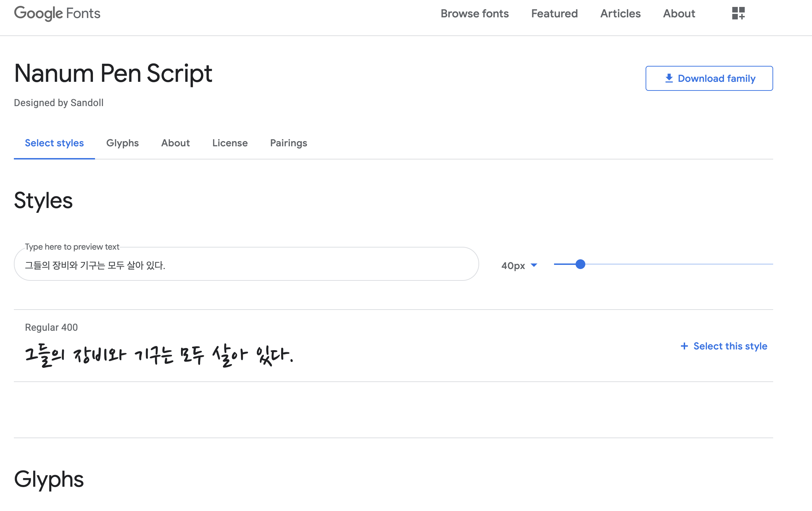The width and height of the screenshot is (812, 511).
Task: Open Articles in top navigation
Action: coord(620,14)
